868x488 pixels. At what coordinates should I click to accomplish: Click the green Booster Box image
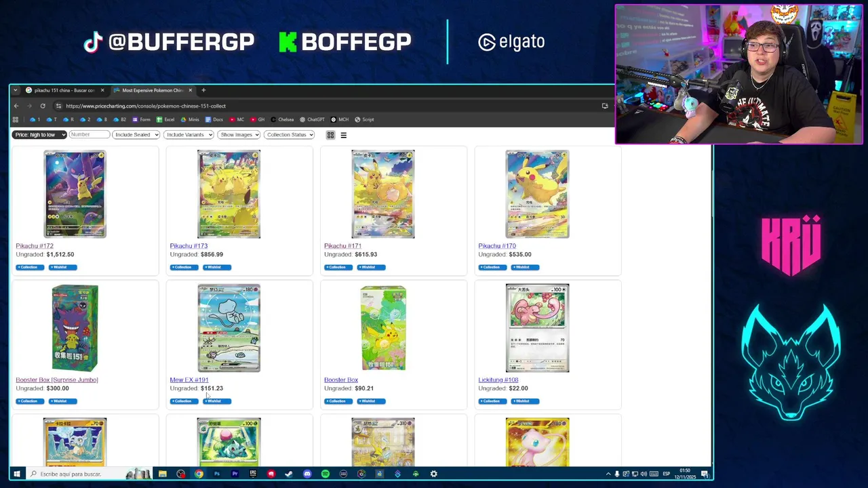(x=383, y=328)
